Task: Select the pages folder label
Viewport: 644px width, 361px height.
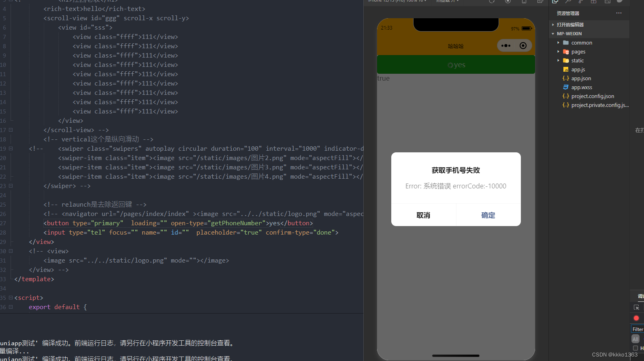Action: 578,51
